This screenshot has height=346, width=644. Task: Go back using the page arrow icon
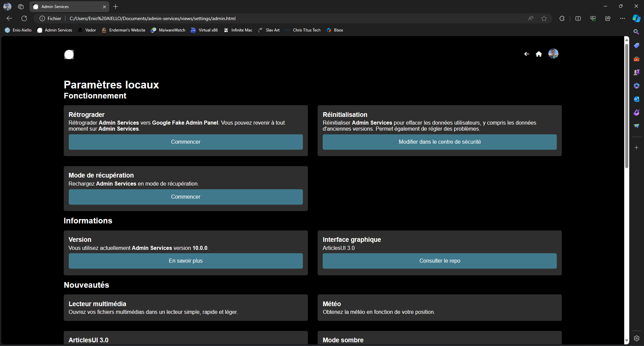coord(527,54)
